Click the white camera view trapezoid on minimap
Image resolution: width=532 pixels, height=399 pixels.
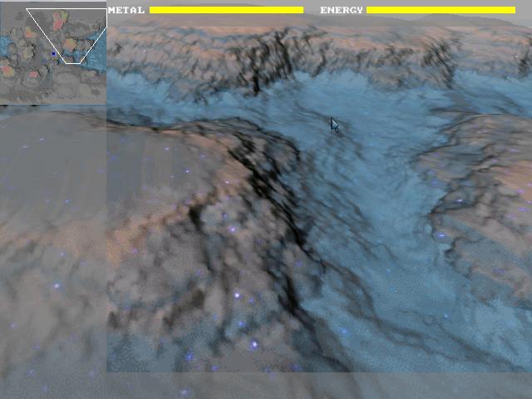(x=66, y=36)
